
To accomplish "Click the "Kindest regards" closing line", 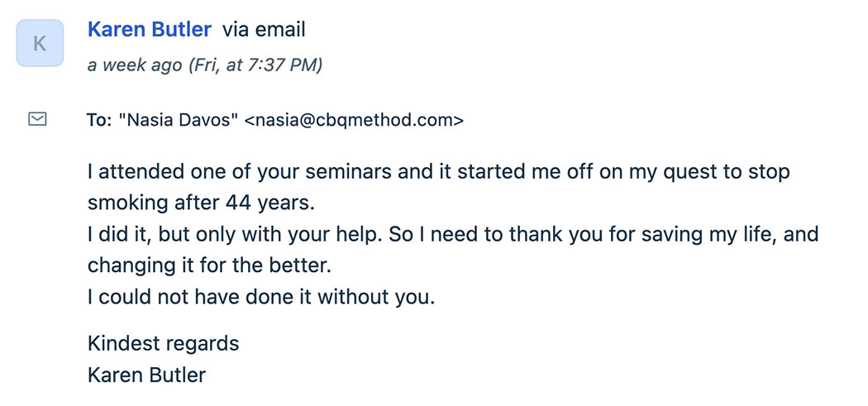I will 163,343.
